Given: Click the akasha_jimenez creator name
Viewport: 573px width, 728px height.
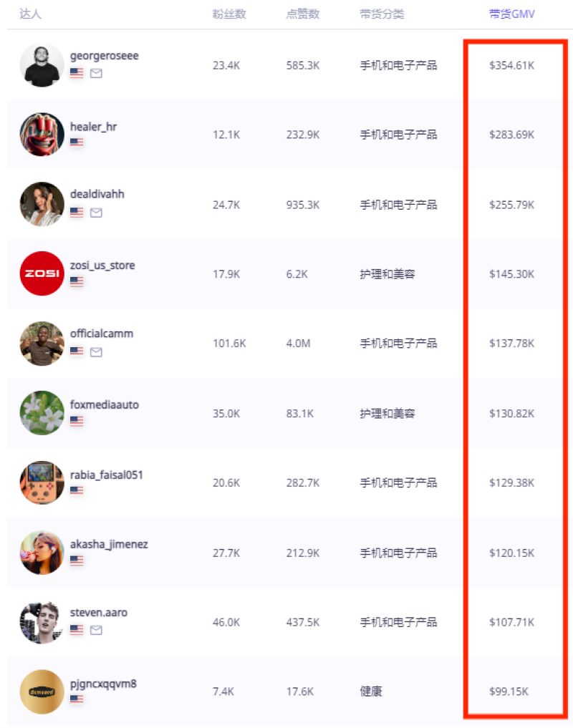Looking at the screenshot, I should pos(109,544).
